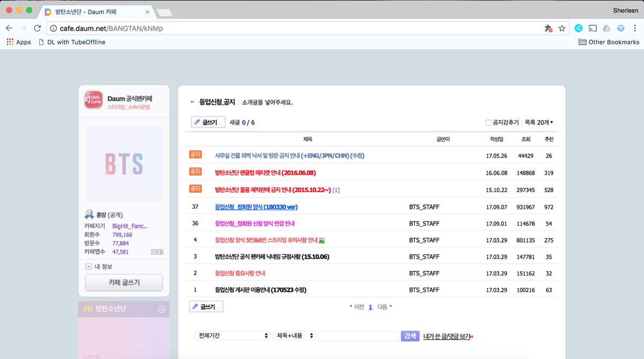644x359 pixels.
Task: Click the 스타기업 link
Action: (116, 107)
